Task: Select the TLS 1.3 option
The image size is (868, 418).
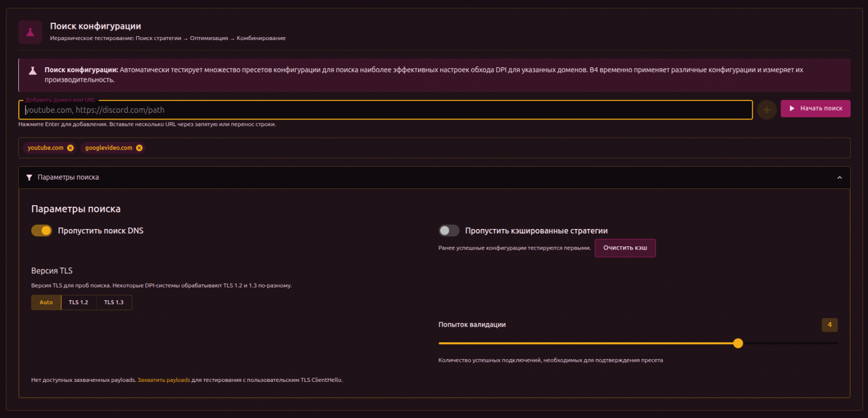Action: pyautogui.click(x=114, y=302)
